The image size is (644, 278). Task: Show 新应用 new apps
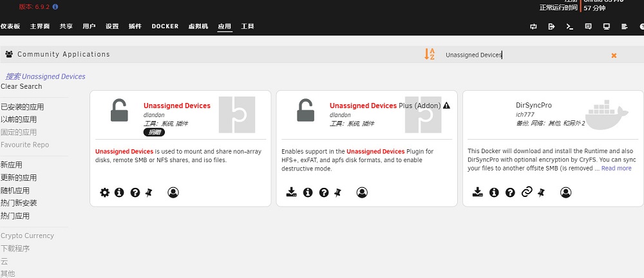[x=12, y=165]
